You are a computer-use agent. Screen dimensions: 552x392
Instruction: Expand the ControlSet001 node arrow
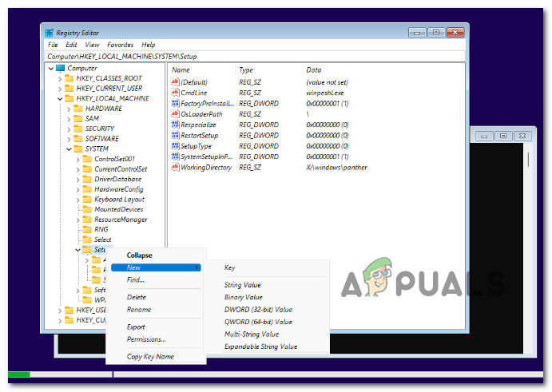click(x=77, y=159)
